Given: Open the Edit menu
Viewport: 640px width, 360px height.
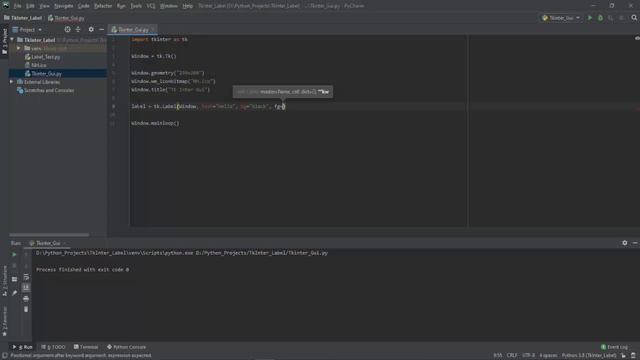Looking at the screenshot, I should [x=30, y=6].
